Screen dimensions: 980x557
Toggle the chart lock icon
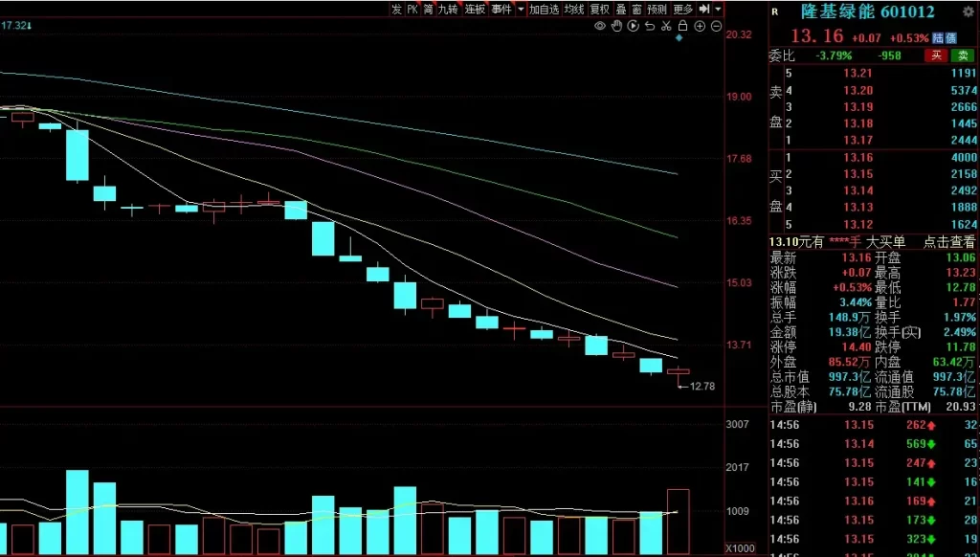[x=683, y=26]
